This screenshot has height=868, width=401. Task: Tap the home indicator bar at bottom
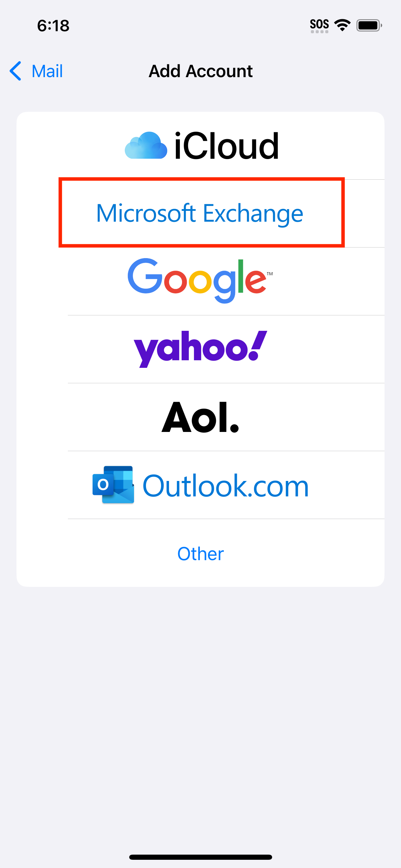(200, 857)
